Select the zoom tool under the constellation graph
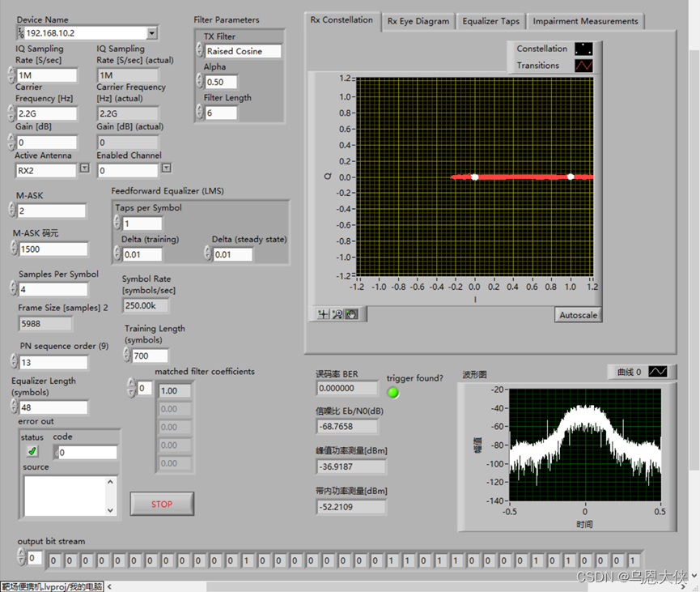Image resolution: width=700 pixels, height=592 pixels. pyautogui.click(x=337, y=314)
